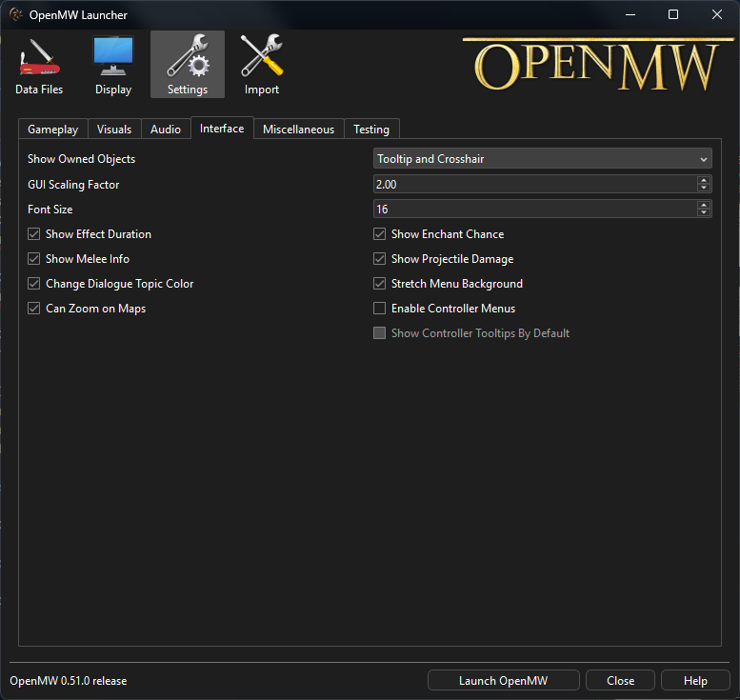The width and height of the screenshot is (740, 700).
Task: Click the Help button
Action: tap(695, 680)
